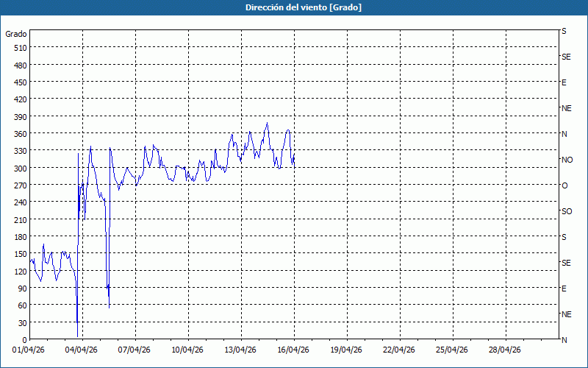Select the 07/04/26 date tick label
The width and height of the screenshot is (588, 368).
click(135, 350)
